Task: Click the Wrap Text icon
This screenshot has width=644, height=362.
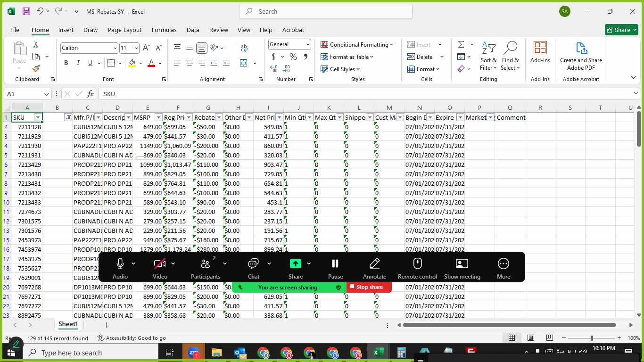Action: click(244, 48)
